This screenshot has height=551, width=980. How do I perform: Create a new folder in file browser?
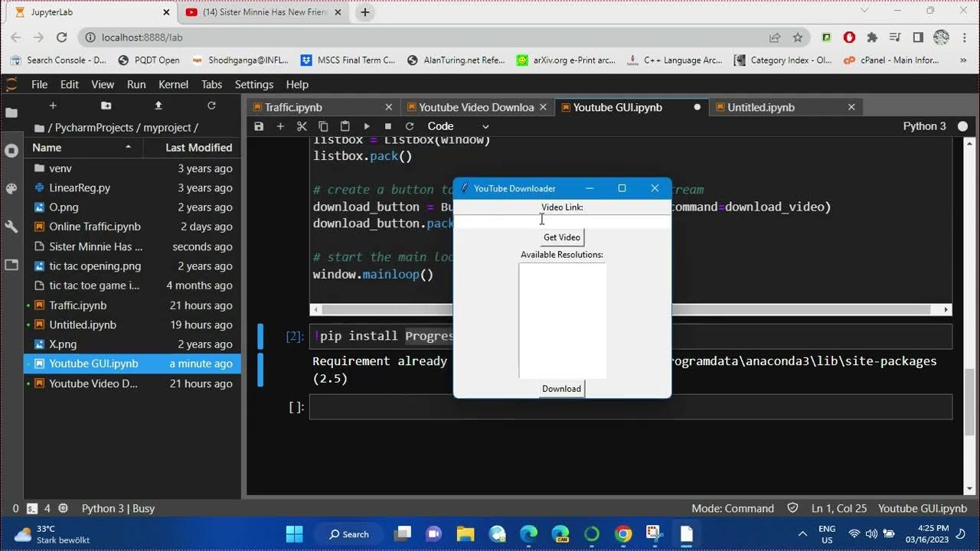[106, 106]
